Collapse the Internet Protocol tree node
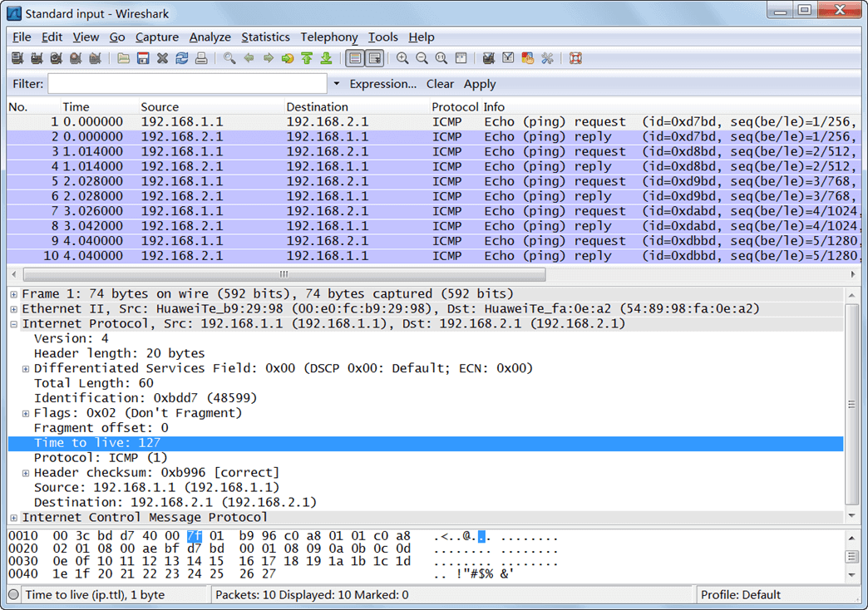Image resolution: width=868 pixels, height=610 pixels. click(14, 324)
